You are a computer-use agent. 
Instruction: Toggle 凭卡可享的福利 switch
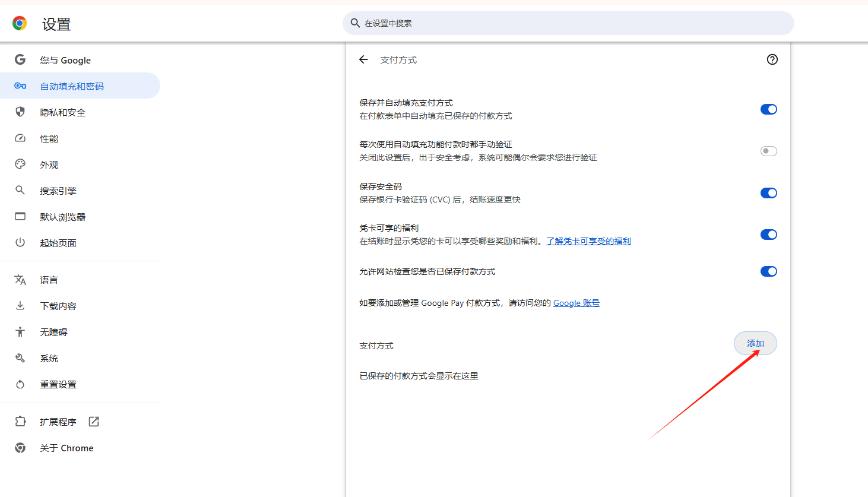pyautogui.click(x=768, y=235)
